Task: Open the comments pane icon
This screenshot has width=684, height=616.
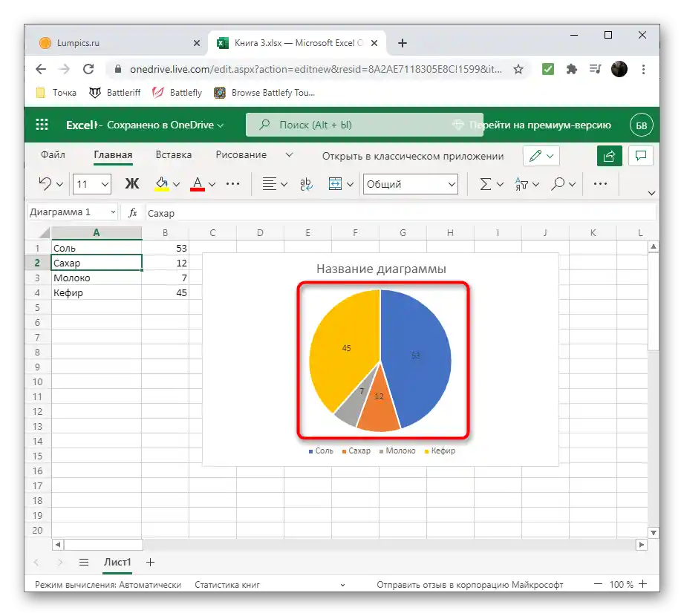Action: (x=641, y=156)
